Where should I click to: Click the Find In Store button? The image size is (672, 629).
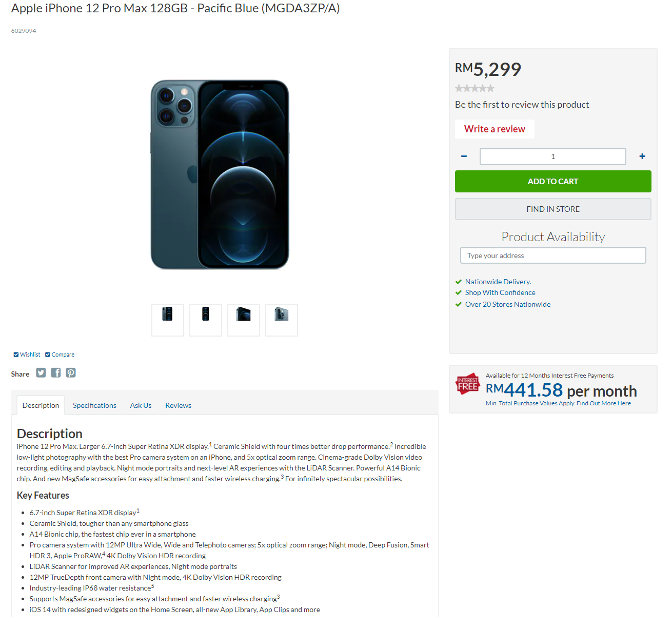click(553, 209)
